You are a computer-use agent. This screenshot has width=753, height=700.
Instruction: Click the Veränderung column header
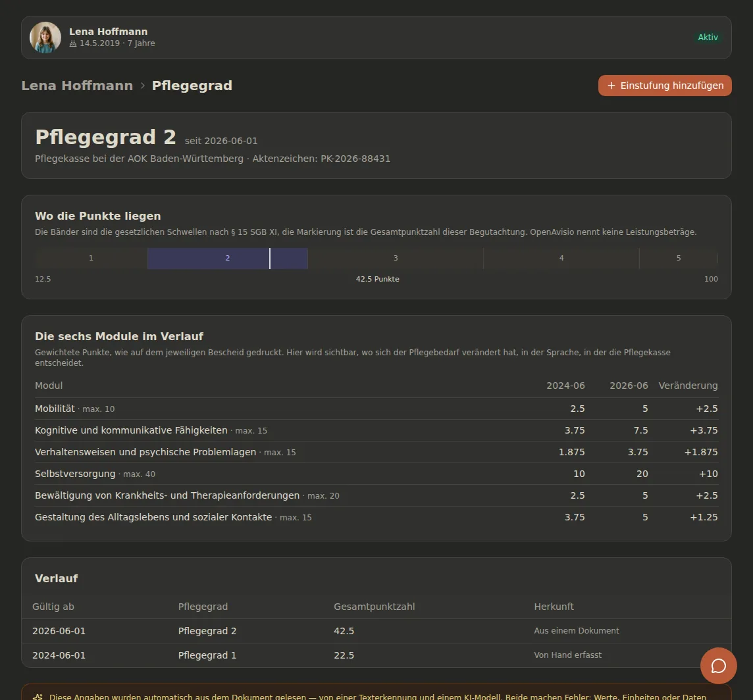688,386
